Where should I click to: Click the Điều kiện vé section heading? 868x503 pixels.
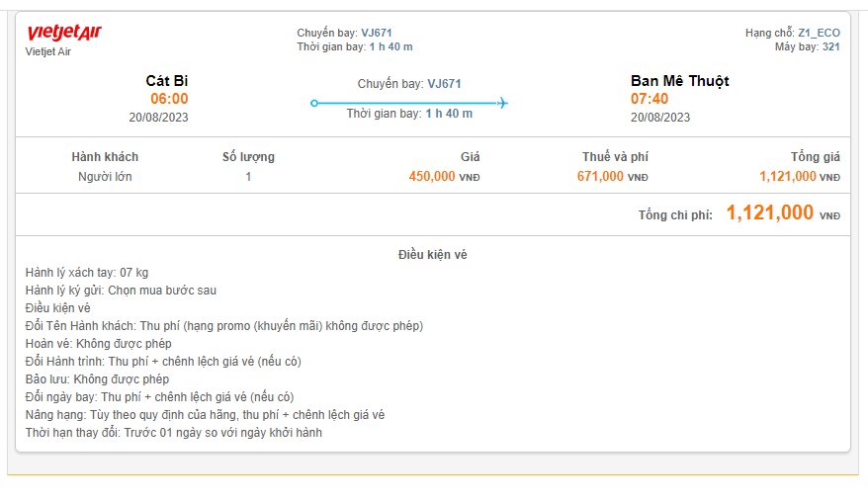(432, 255)
